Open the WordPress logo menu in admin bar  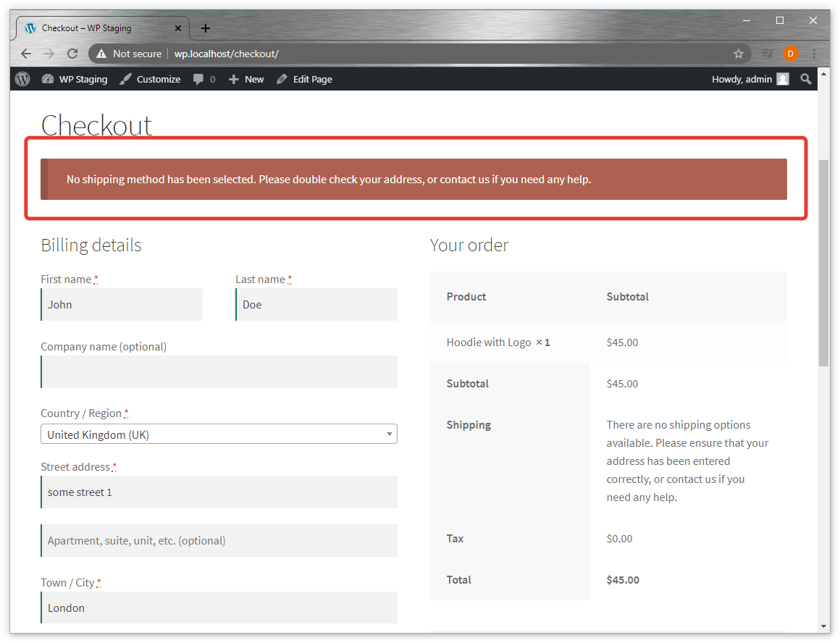(x=22, y=80)
